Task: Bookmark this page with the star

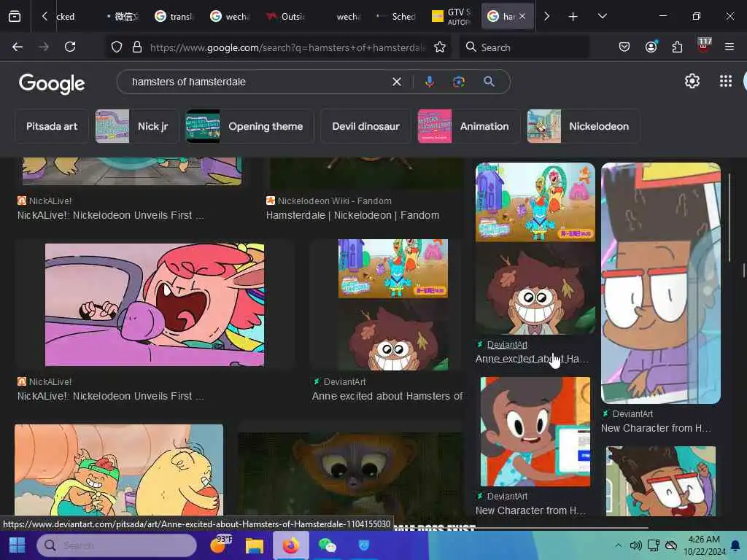Action: coord(439,47)
